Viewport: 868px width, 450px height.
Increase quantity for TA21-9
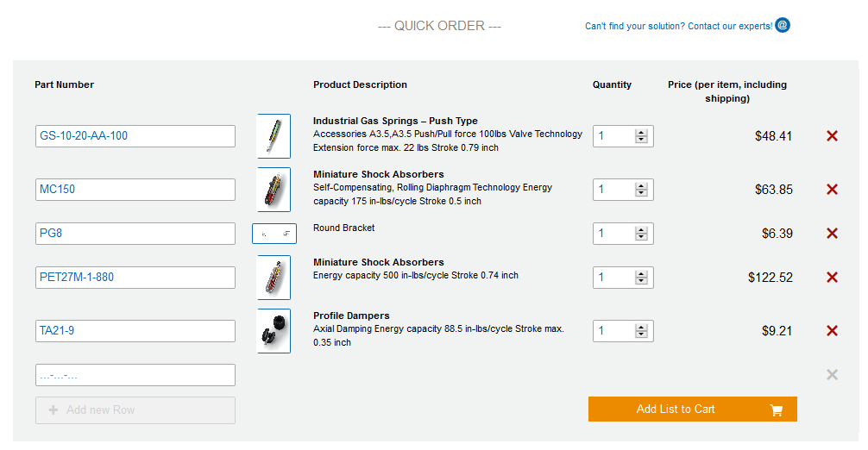[x=641, y=327]
